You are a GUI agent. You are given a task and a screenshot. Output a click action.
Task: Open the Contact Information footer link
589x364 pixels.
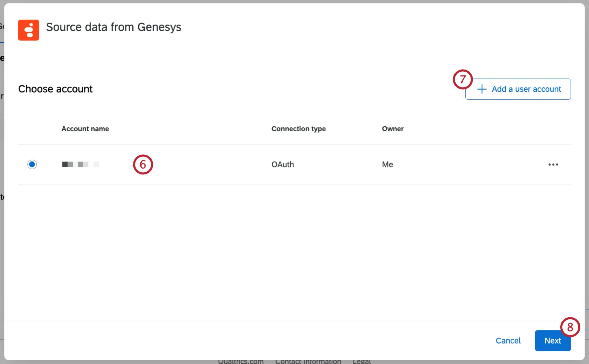click(308, 361)
